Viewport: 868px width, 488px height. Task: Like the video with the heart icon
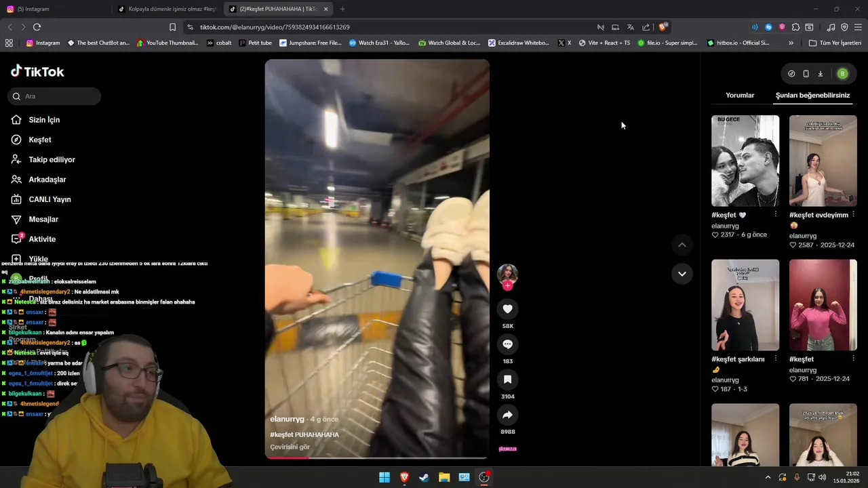tap(507, 309)
